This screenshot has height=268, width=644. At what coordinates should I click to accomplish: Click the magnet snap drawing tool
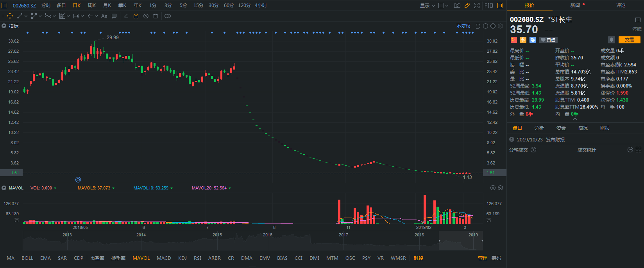click(x=136, y=16)
